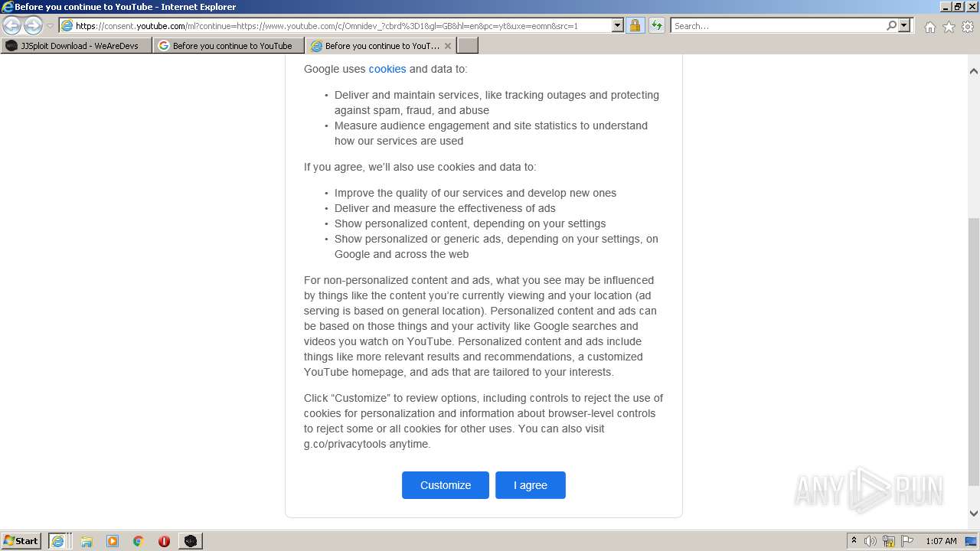Click the Action Center flag icon
Screen dimensions: 980x551
tap(907, 541)
